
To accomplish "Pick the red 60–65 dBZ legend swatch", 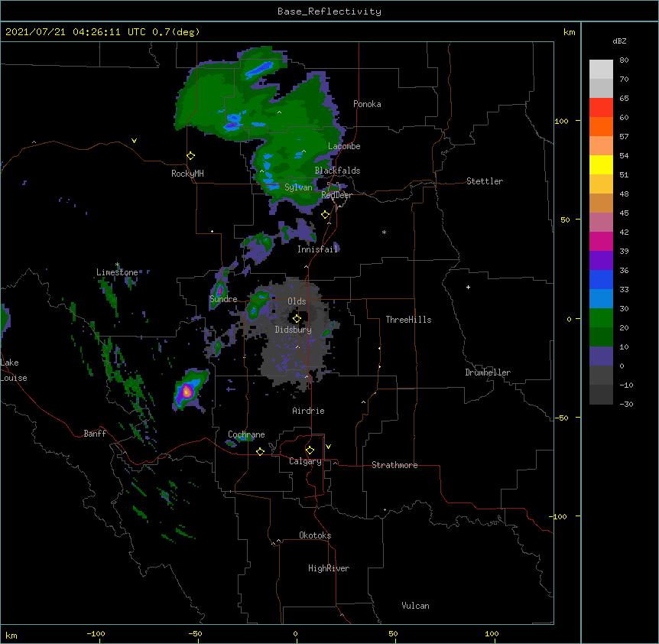I will [x=601, y=107].
